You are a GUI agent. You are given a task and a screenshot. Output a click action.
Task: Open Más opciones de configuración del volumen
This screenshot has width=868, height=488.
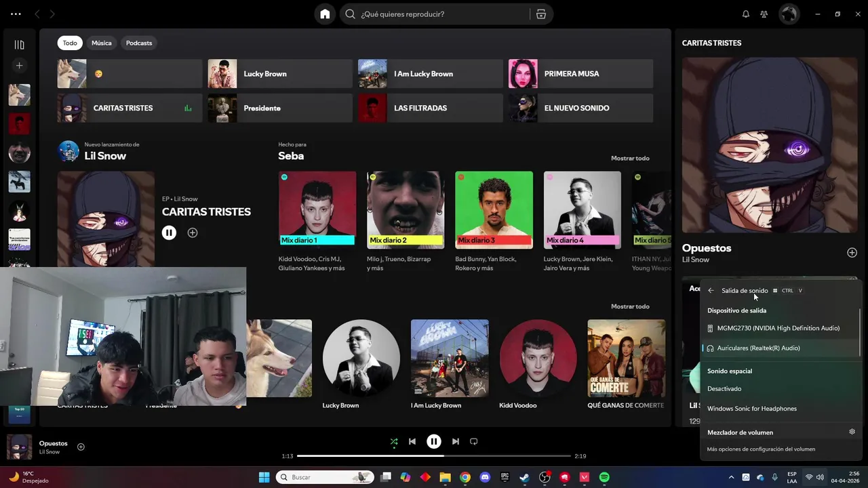[761, 449]
